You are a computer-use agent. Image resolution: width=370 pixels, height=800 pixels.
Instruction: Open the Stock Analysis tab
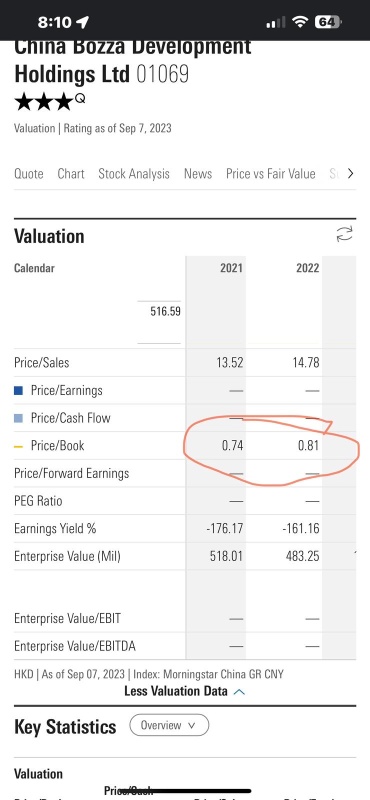coord(134,174)
